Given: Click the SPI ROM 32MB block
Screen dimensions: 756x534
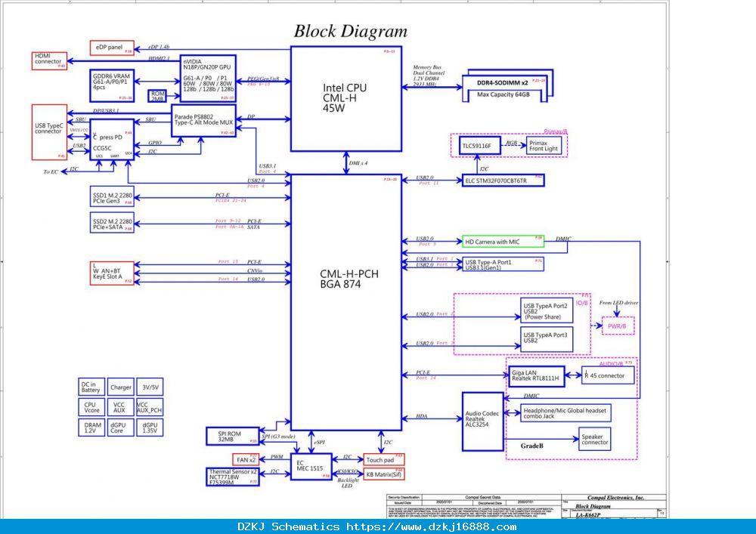Looking at the screenshot, I should point(232,437).
